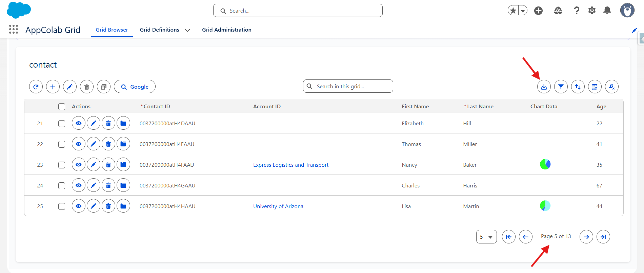Focus the global Search field

click(x=298, y=11)
